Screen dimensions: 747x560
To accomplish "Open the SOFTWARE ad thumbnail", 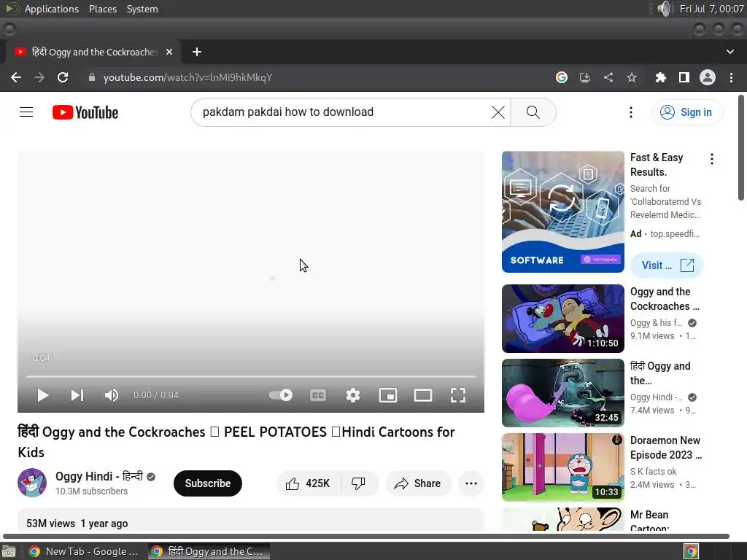I will [562, 212].
